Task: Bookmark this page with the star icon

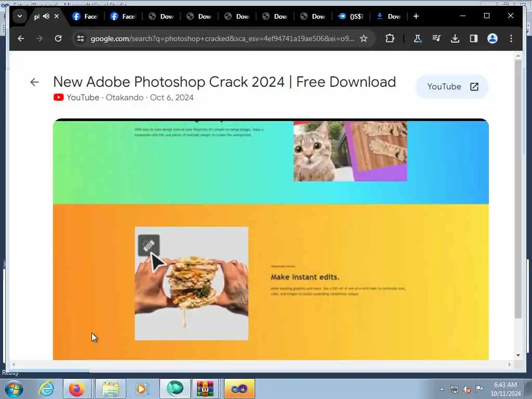Action: pyautogui.click(x=364, y=38)
